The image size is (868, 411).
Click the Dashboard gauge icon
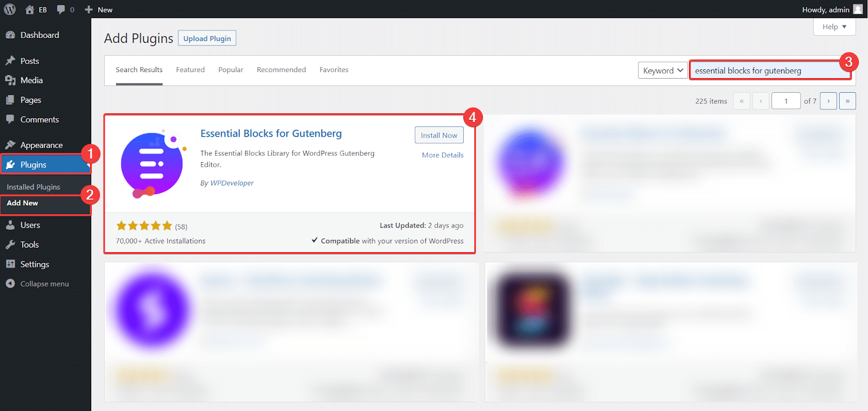click(x=10, y=35)
